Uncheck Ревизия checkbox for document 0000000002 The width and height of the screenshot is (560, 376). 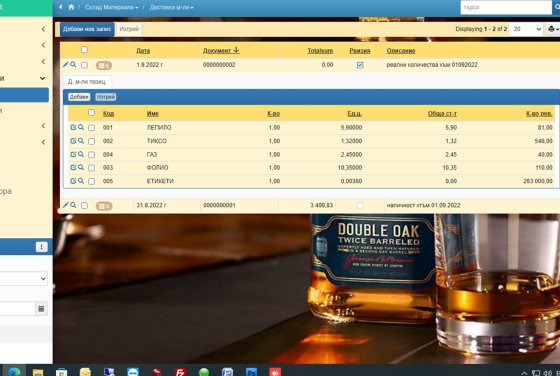(x=360, y=65)
